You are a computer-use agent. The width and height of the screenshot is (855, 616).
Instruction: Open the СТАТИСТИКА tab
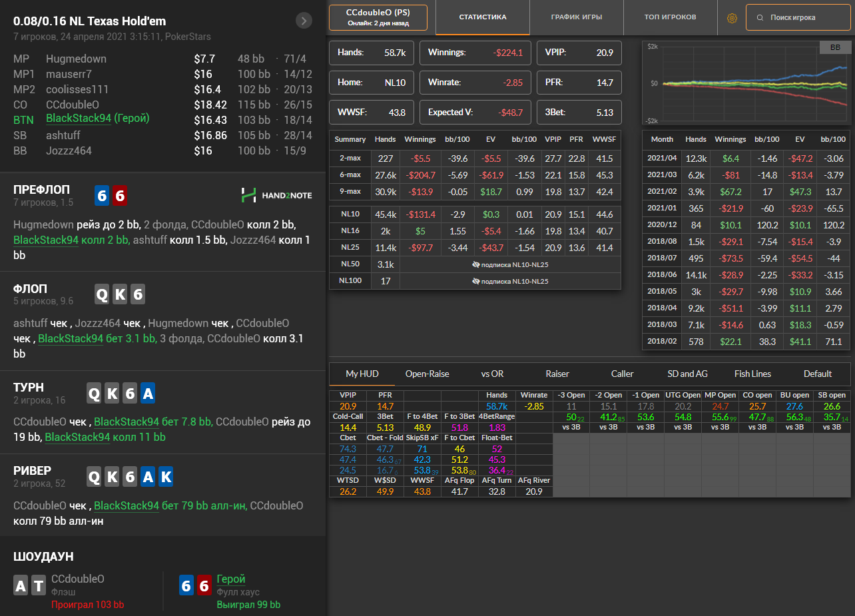coord(483,17)
